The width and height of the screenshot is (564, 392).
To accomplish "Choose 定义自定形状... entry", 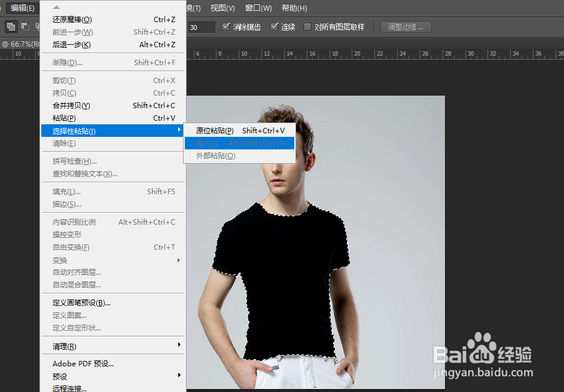I will tap(113, 328).
